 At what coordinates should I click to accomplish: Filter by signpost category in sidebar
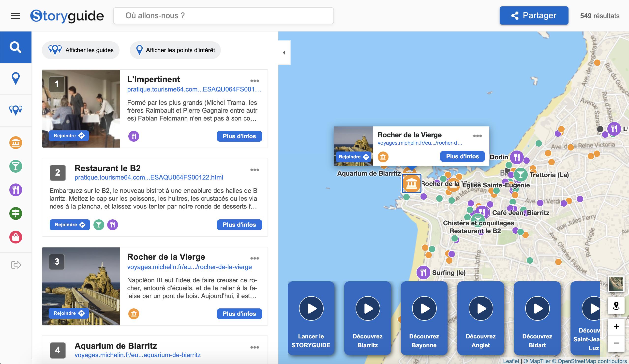point(16,213)
